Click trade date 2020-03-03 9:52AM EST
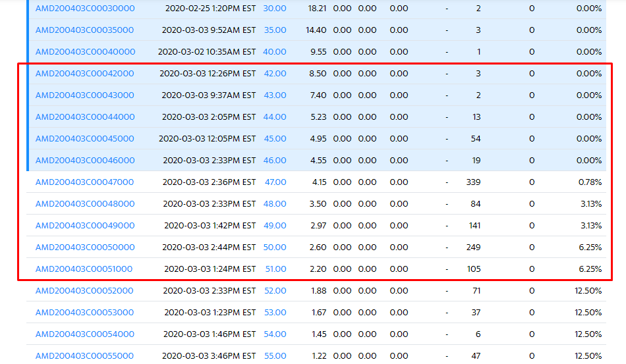This screenshot has width=626, height=364. (209, 30)
